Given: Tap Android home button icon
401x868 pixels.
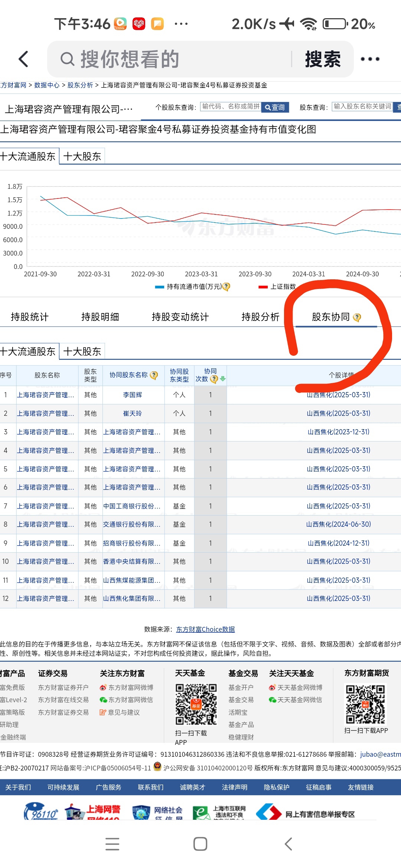Looking at the screenshot, I should point(200,844).
